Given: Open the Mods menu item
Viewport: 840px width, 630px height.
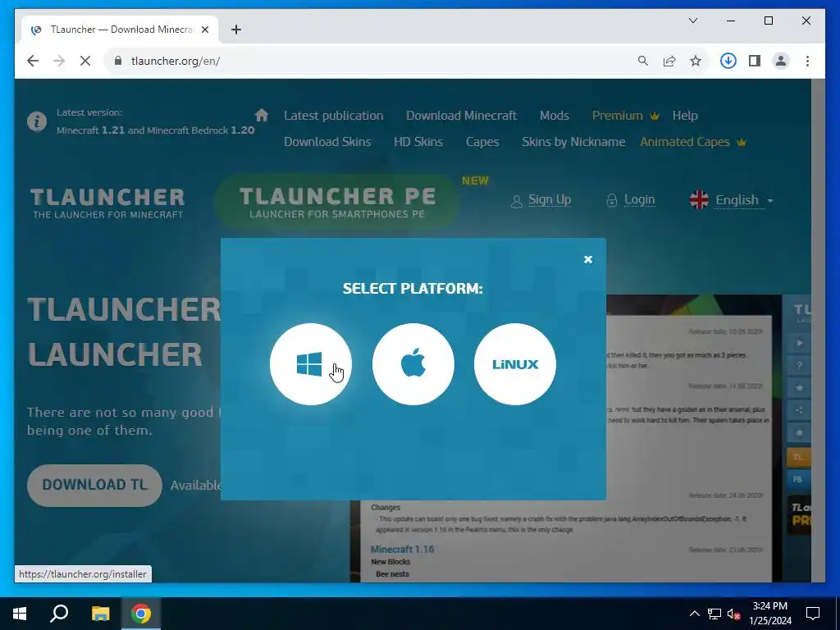Looking at the screenshot, I should click(554, 116).
